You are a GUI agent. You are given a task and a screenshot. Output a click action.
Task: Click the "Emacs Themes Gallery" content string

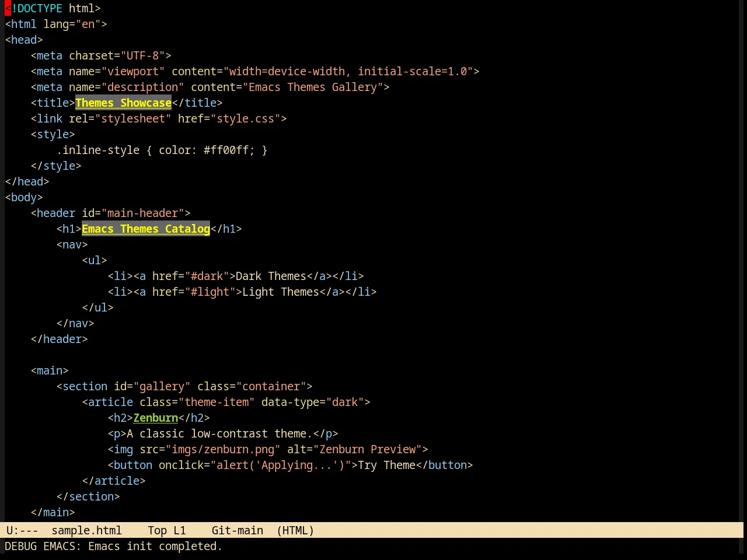[313, 87]
